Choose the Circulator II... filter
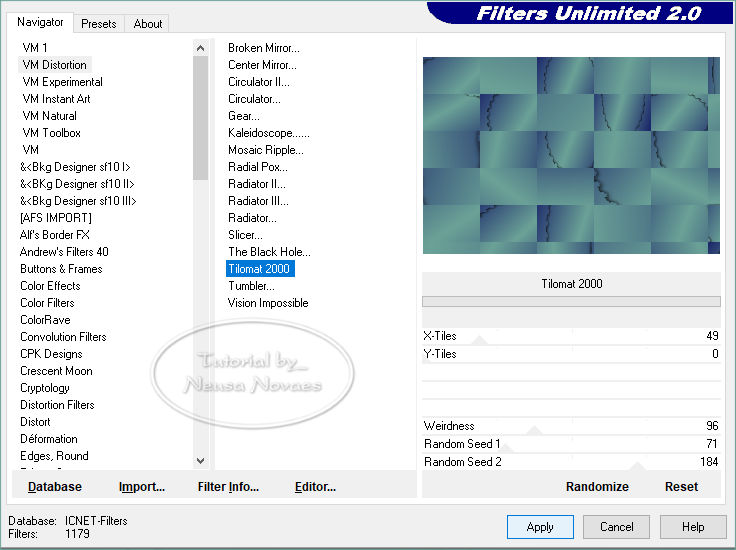The height and width of the screenshot is (550, 736). tap(259, 82)
